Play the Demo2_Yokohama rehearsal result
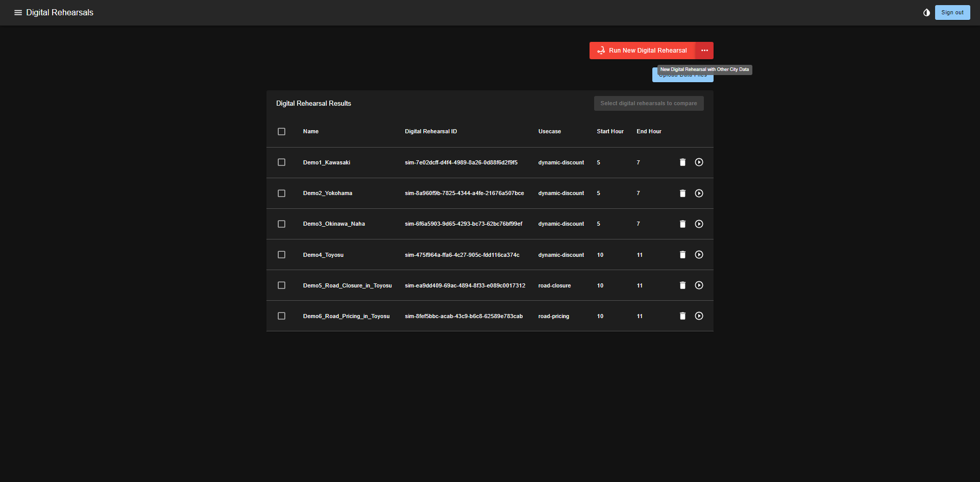 699,194
